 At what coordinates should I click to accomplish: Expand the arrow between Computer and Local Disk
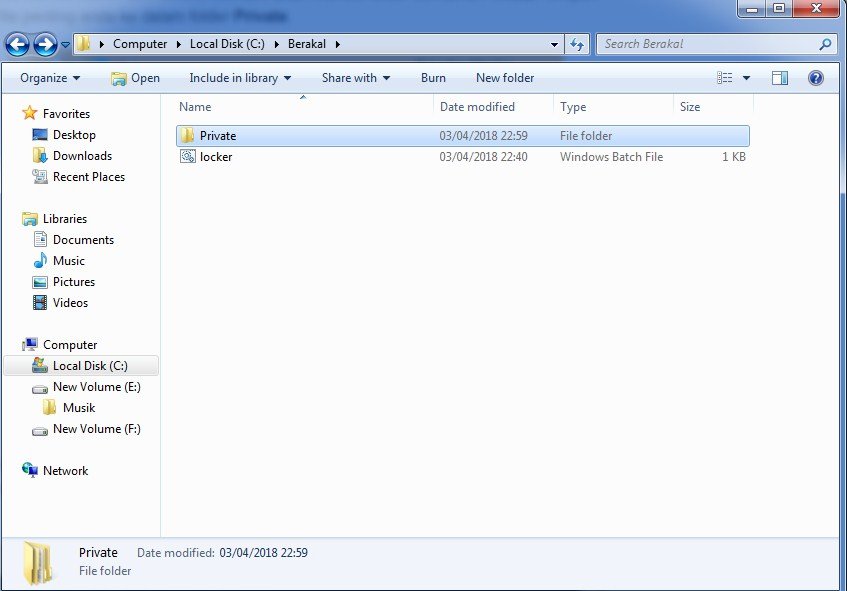179,44
